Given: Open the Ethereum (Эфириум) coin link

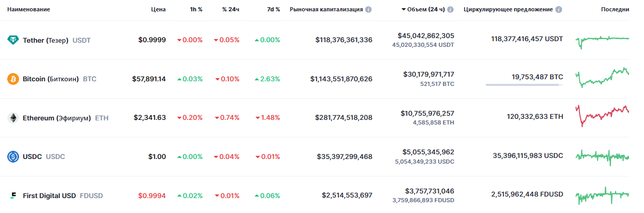Looking at the screenshot, I should (x=57, y=118).
